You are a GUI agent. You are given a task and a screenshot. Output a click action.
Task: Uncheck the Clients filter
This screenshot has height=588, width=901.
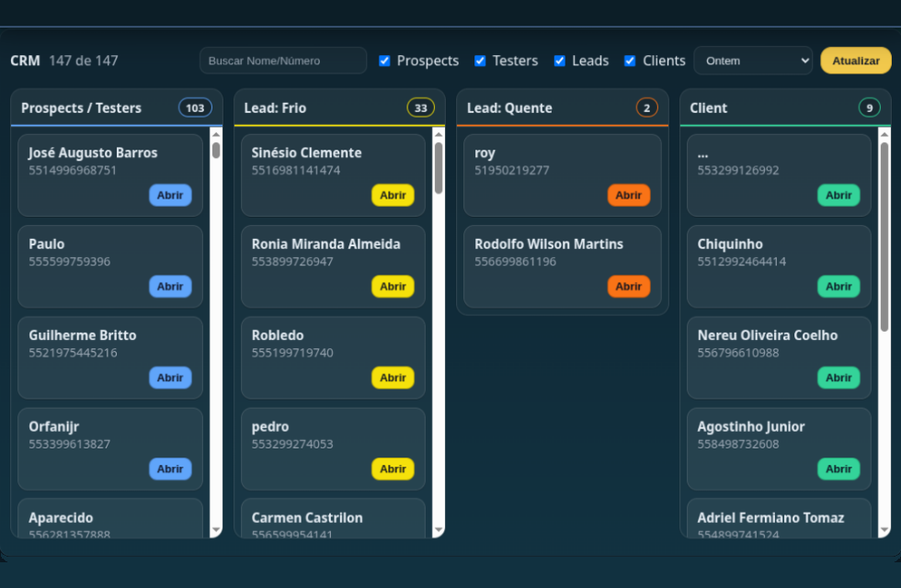[x=629, y=61]
